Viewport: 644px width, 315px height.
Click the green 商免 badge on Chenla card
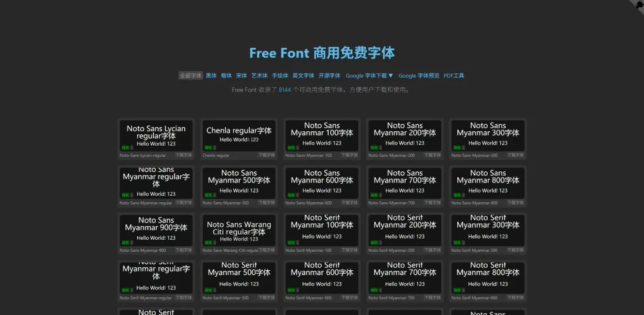(x=208, y=148)
